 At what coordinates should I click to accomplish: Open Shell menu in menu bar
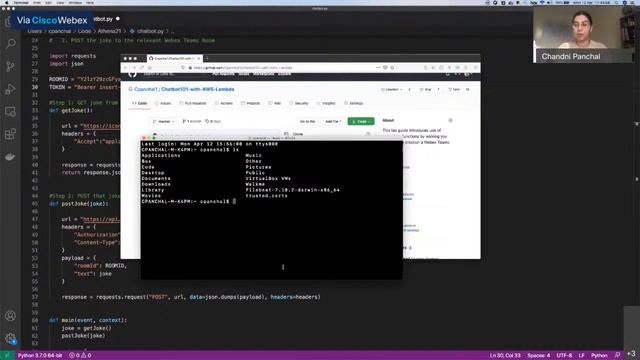coord(37,2)
